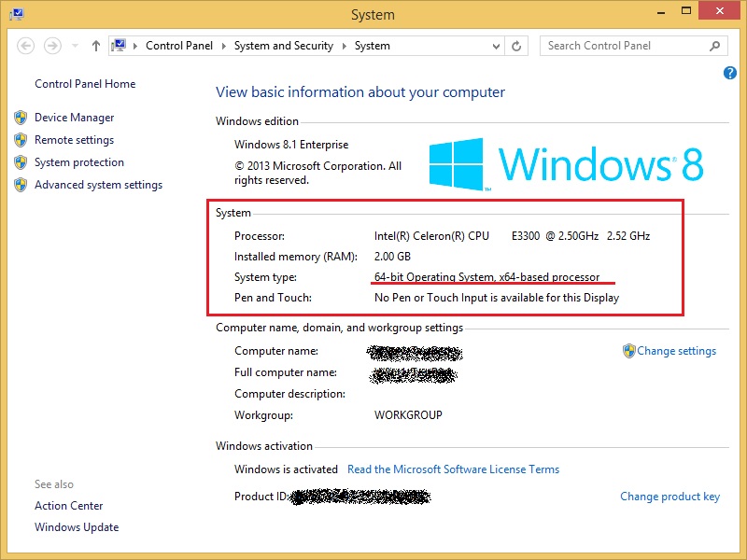747x560 pixels.
Task: Open Advanced system settings
Action: [98, 184]
